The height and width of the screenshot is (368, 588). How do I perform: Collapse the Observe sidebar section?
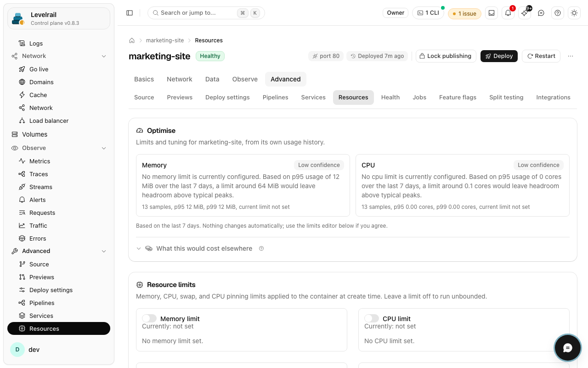click(x=59, y=148)
